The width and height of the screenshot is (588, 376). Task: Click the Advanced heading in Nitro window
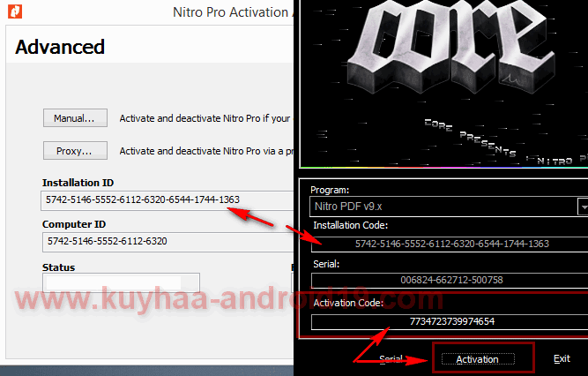coord(60,48)
